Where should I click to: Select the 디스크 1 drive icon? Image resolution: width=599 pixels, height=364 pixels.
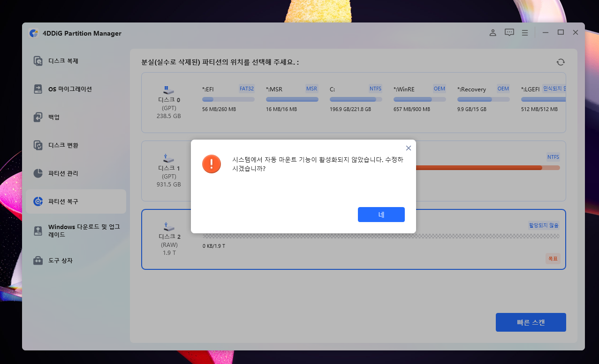(x=169, y=158)
